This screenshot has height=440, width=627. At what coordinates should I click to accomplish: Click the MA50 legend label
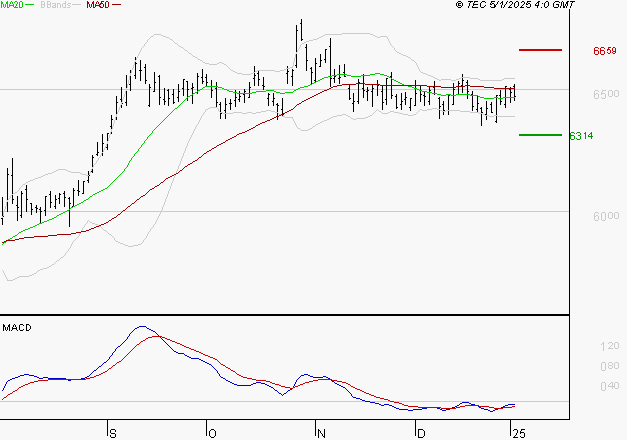coord(98,5)
